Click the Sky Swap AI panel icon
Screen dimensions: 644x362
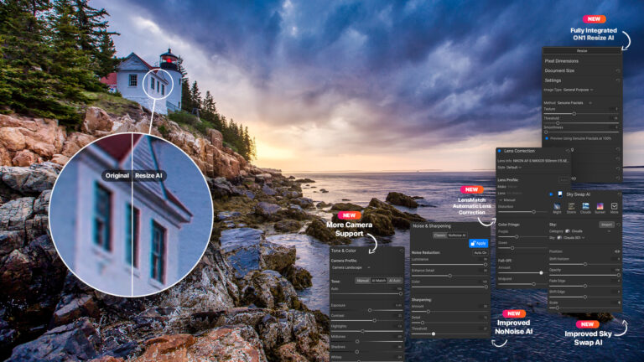pyautogui.click(x=560, y=194)
